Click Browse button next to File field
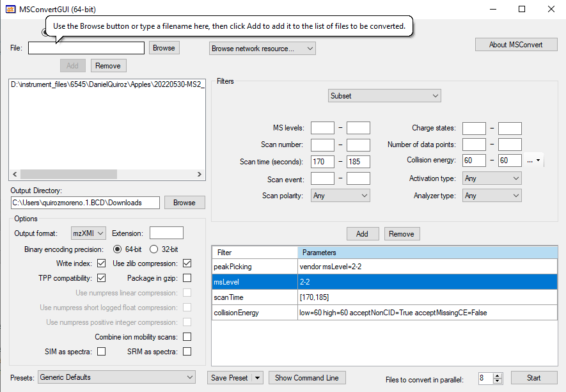Image resolution: width=566 pixels, height=392 pixels. click(164, 48)
